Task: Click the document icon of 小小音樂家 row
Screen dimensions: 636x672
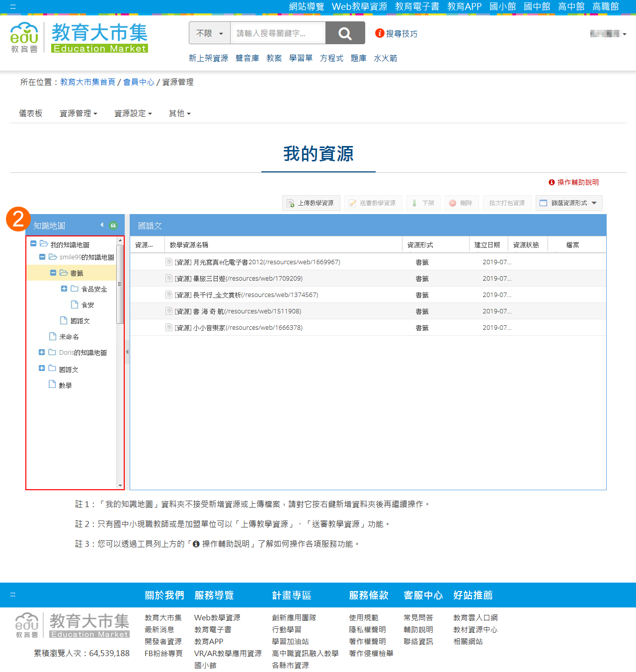Action: (169, 327)
